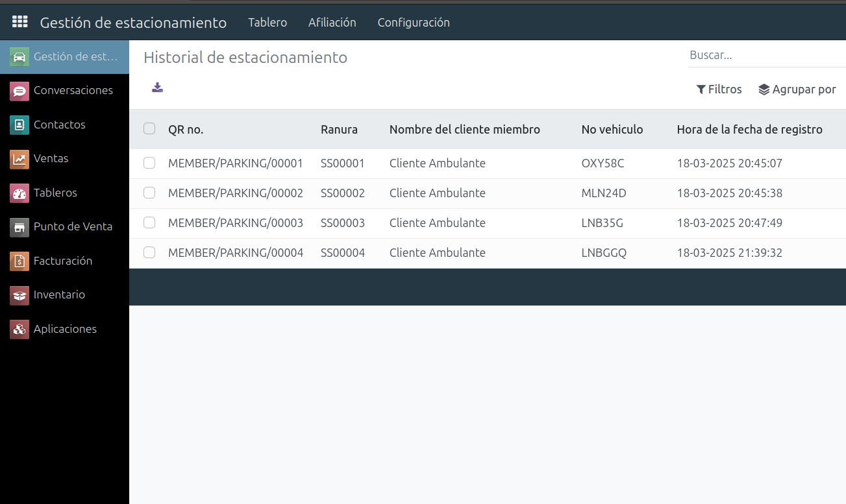
Task: Select the checkbox for MEMBER/PARKING/00003
Action: [149, 222]
